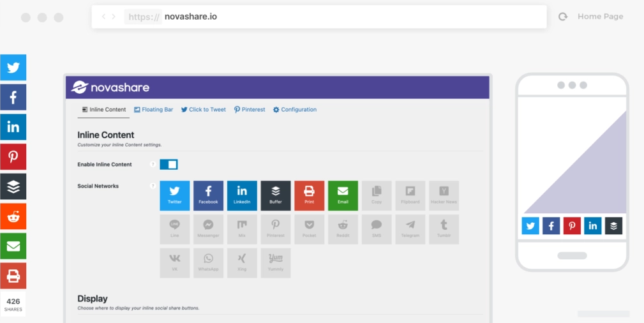Click the novashare.io address bar

click(x=319, y=17)
